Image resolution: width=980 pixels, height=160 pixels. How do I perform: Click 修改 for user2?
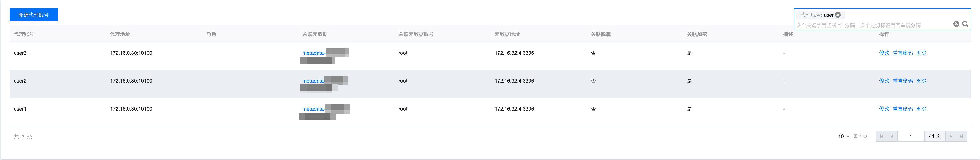pos(884,81)
